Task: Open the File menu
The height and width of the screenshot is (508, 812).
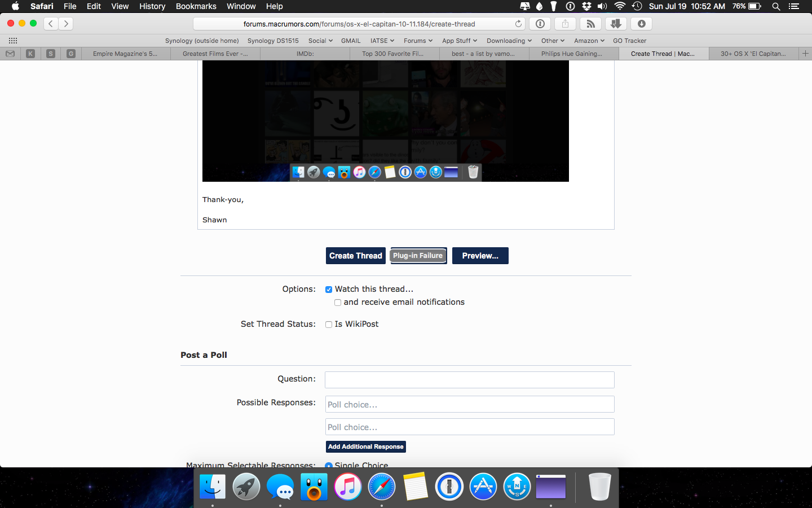Action: tap(70, 6)
